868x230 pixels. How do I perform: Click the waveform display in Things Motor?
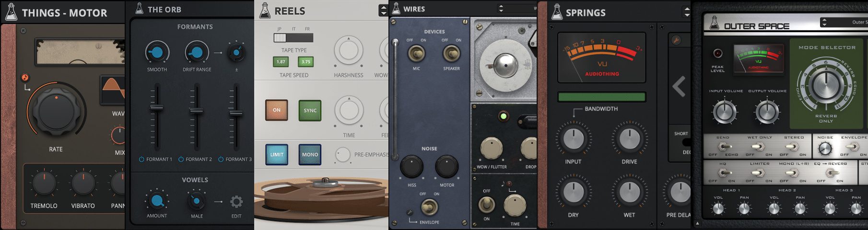pyautogui.click(x=113, y=90)
